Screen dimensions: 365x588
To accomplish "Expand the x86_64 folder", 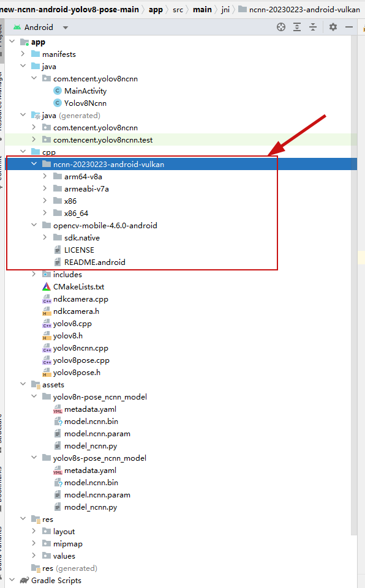I will [45, 213].
